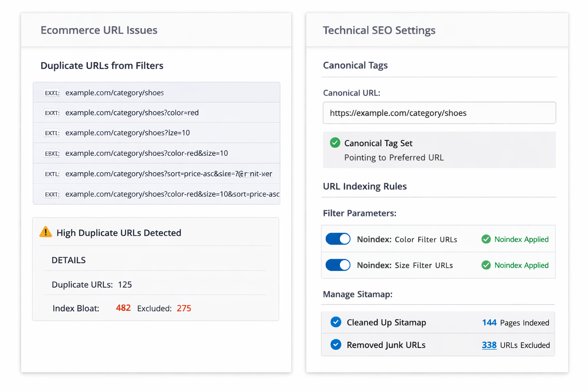Click the Index Bloat value 482
The width and height of the screenshot is (588, 392).
coord(123,308)
